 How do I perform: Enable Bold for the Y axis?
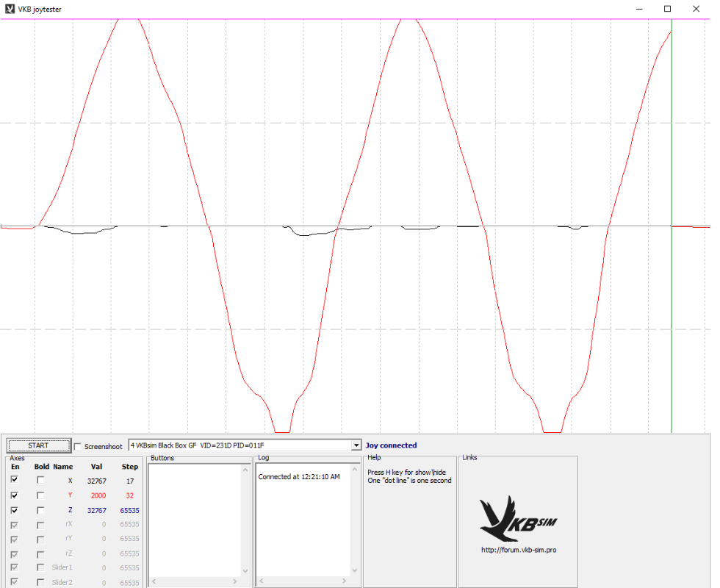coord(41,495)
